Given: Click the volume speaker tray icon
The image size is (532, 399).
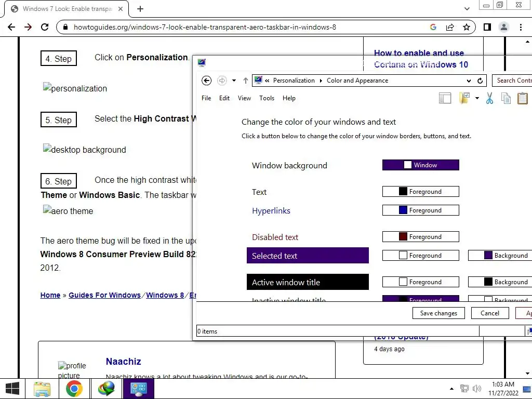Looking at the screenshot, I should (477, 389).
